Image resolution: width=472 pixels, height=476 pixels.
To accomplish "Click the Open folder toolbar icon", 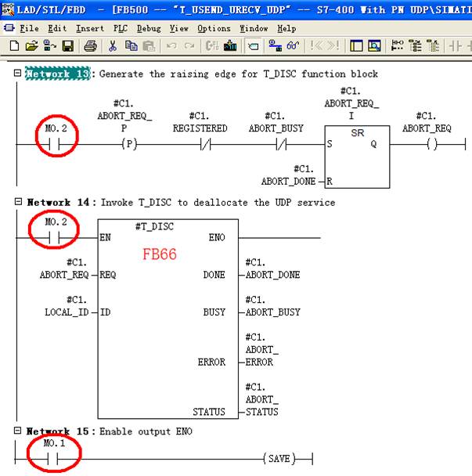I will [31, 46].
